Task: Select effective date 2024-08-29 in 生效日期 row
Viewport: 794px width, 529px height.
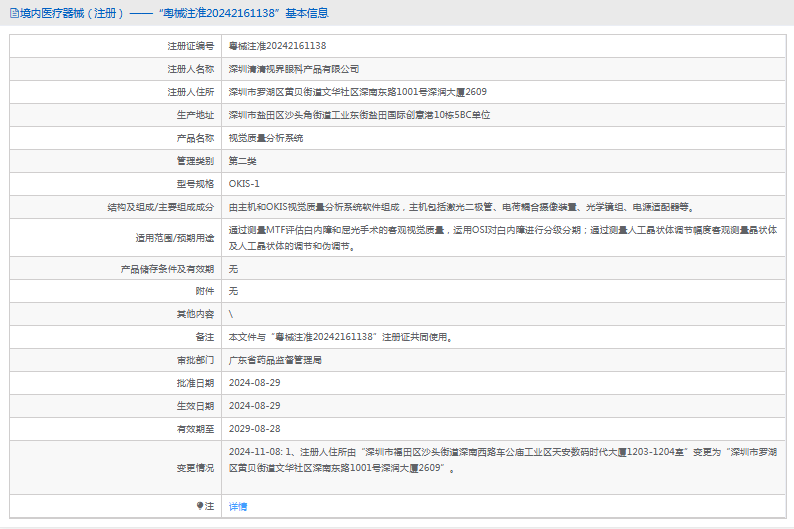Action: point(254,406)
